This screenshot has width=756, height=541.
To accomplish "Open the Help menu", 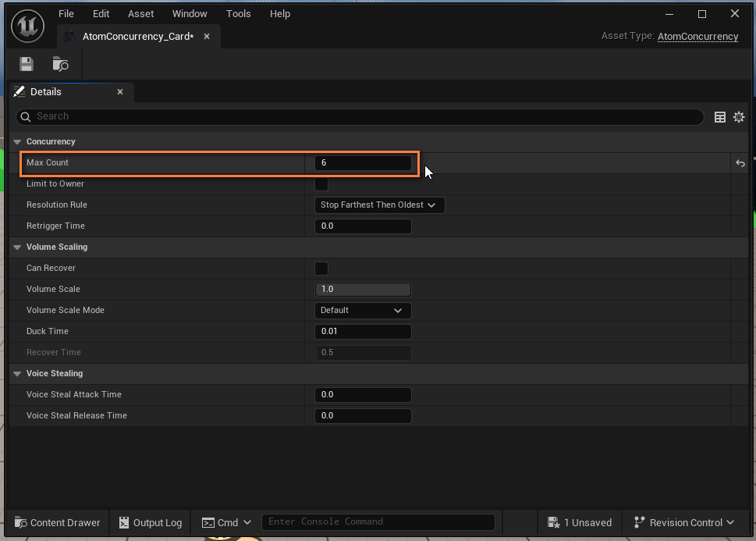I will coord(280,14).
